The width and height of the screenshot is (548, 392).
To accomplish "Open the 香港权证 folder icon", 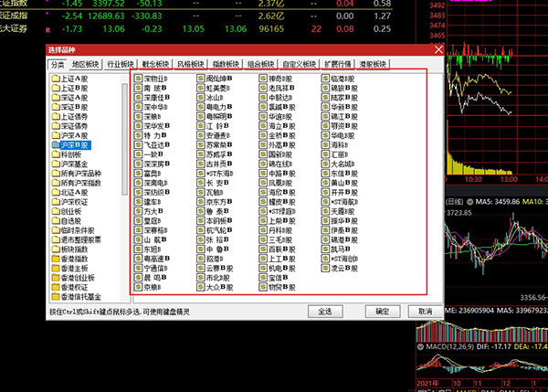I will 56,287.
